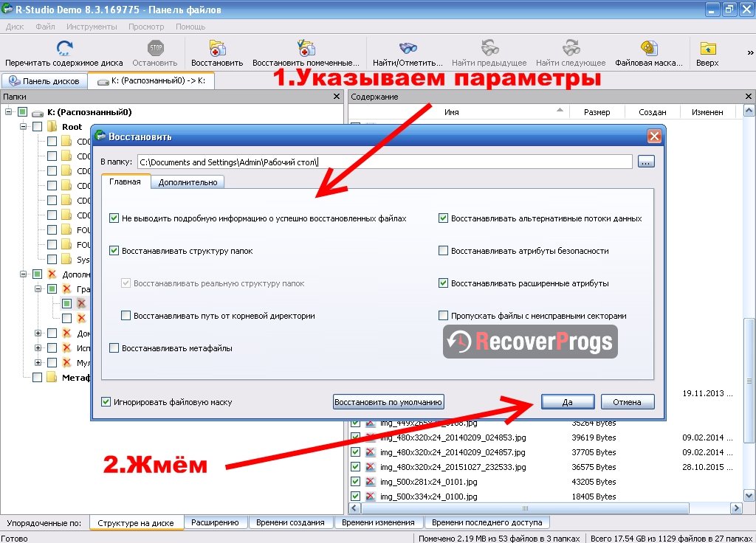Collapse the Гра... subfolder node
The width and height of the screenshot is (756, 543).
pos(38,289)
